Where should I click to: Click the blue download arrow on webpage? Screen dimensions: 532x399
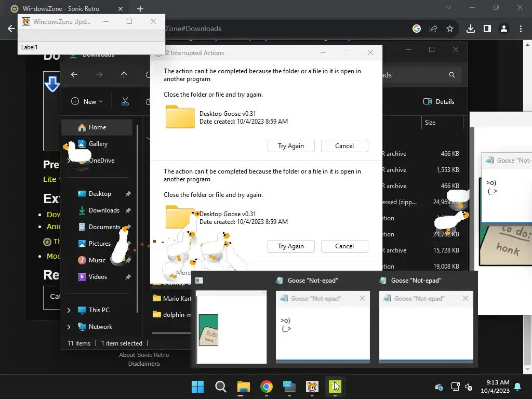pyautogui.click(x=52, y=84)
